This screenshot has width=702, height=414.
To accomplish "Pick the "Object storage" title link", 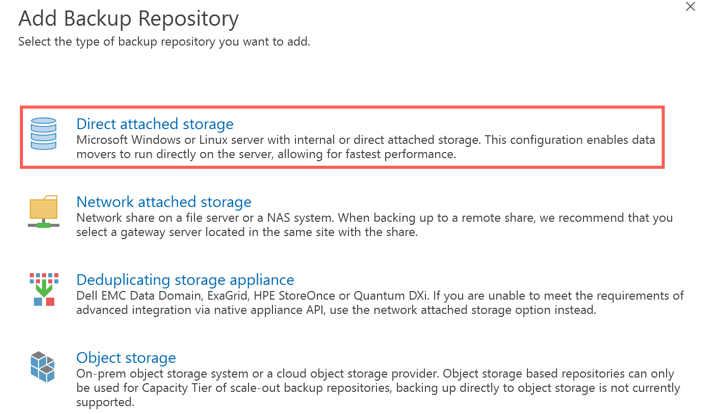I will click(x=126, y=357).
